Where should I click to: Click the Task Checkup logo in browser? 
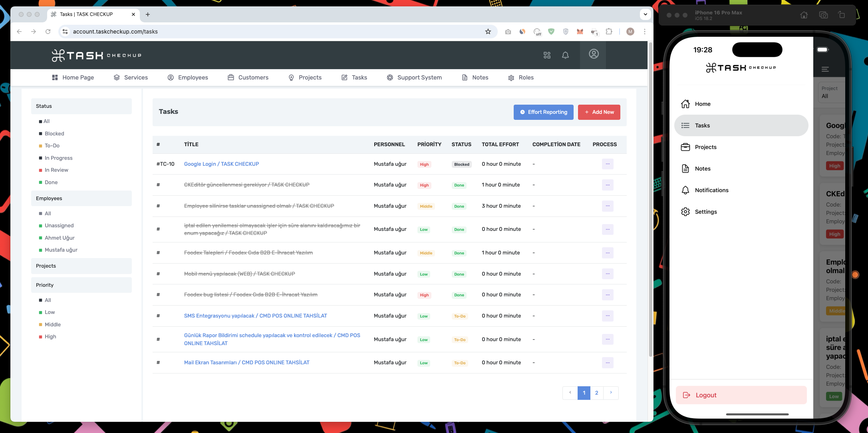click(96, 55)
